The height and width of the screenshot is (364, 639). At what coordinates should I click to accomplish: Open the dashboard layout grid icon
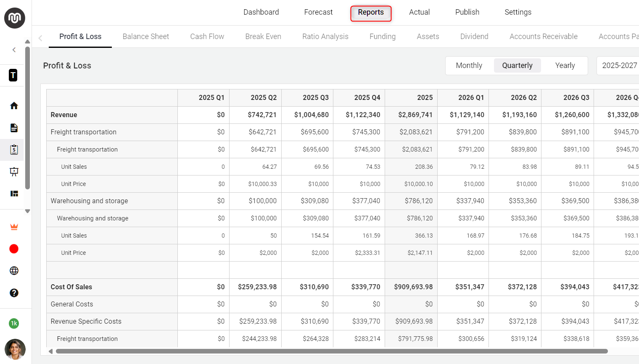[x=14, y=194]
